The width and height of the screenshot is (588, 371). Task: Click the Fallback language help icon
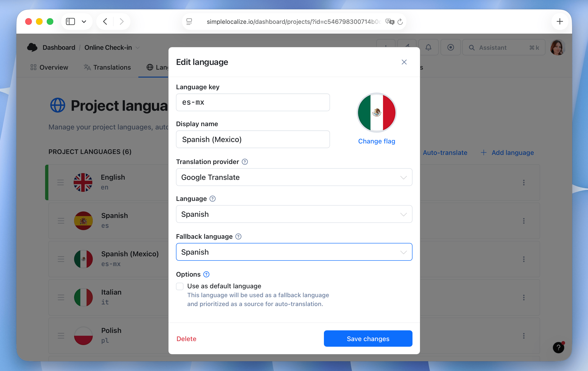click(238, 236)
